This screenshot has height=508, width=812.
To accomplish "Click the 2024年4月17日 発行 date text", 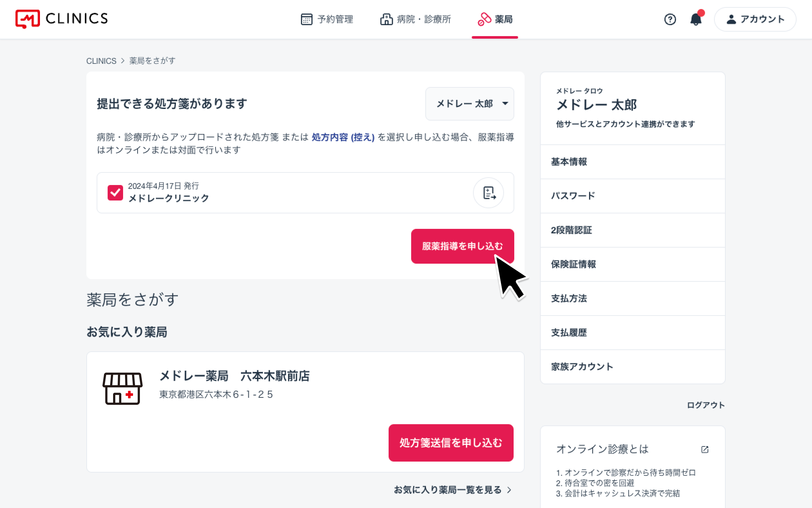I will coord(164,186).
